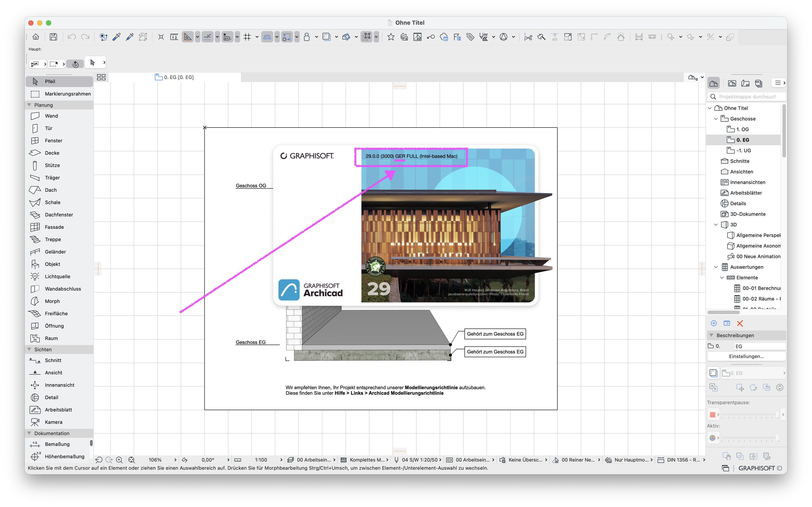
Task: Click the red X delete icon in navigator
Action: [740, 324]
